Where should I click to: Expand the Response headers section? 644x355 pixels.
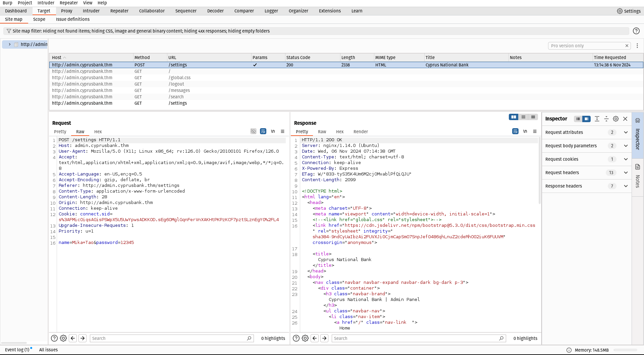point(626,186)
